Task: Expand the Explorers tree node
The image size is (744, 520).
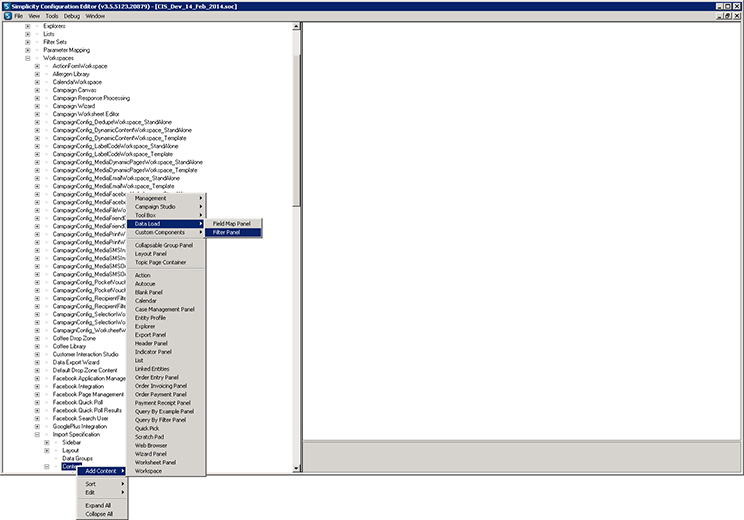Action: pyautogui.click(x=28, y=26)
